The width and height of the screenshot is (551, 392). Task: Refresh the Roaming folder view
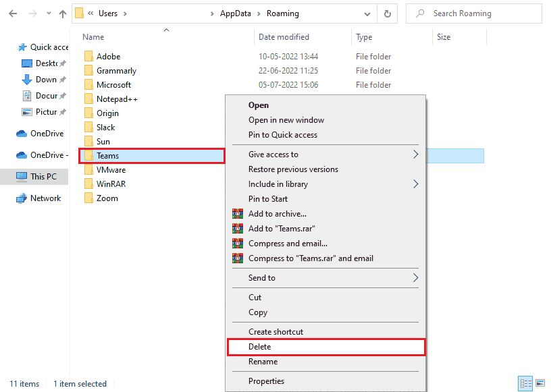coord(387,13)
